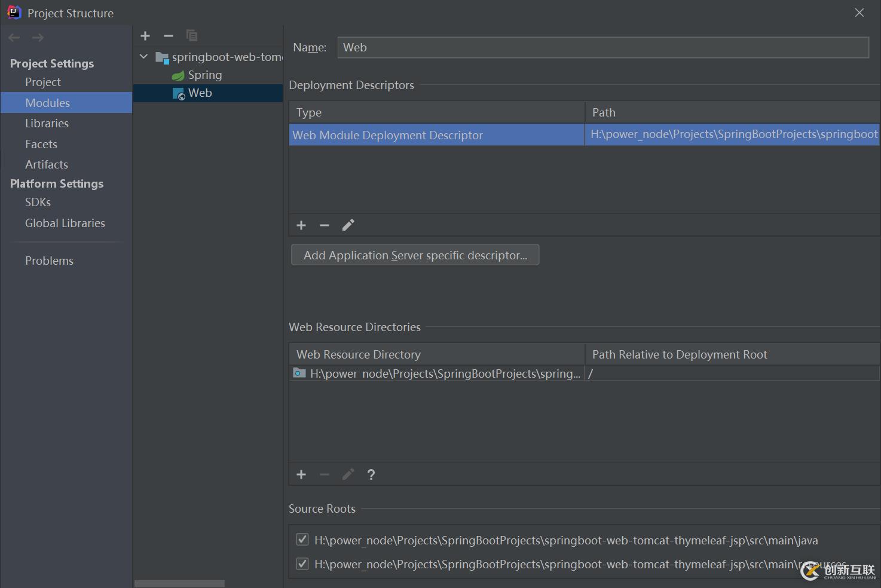
Task: Open the Problems section
Action: (49, 261)
